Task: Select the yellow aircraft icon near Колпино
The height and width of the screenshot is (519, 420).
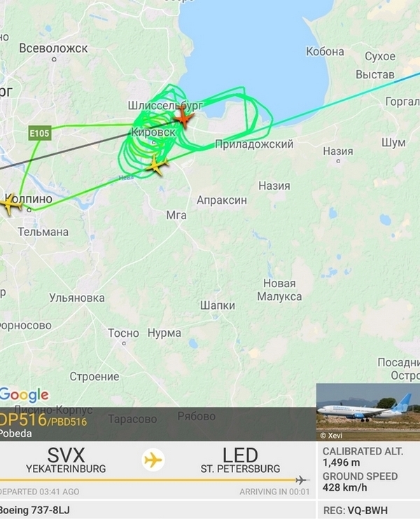Action: 10,205
